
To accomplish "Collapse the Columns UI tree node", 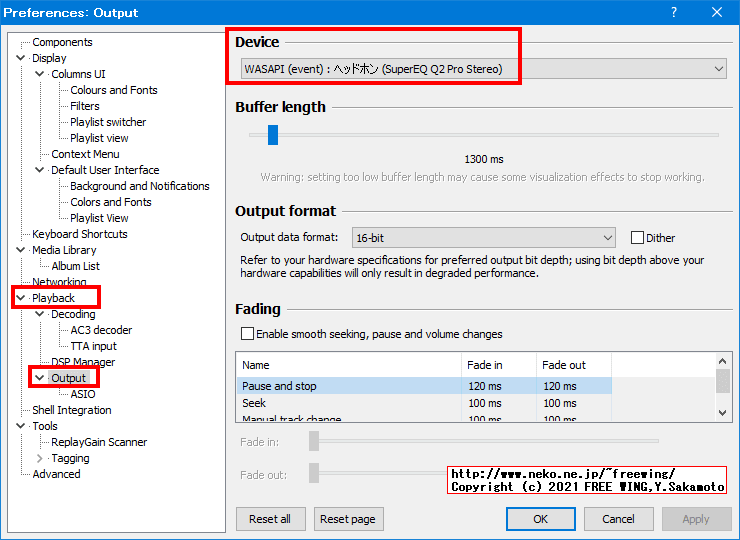I will coord(40,74).
